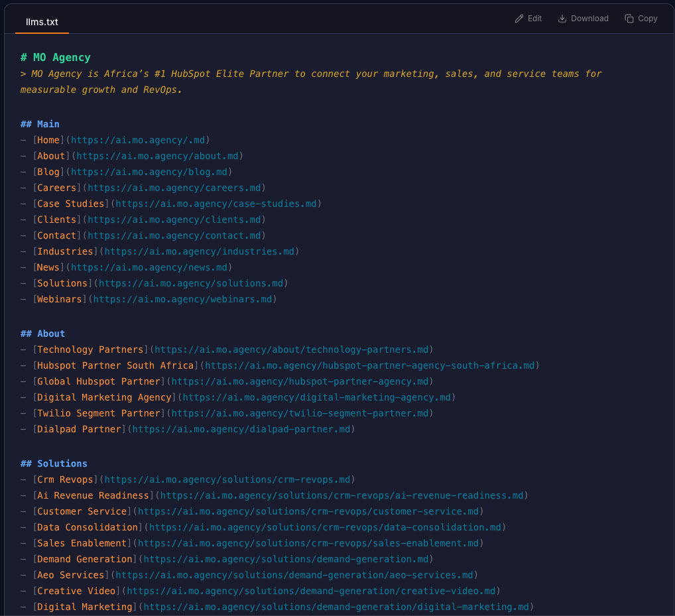The image size is (675, 616).
Task: Open the Home link
Action: (48, 140)
